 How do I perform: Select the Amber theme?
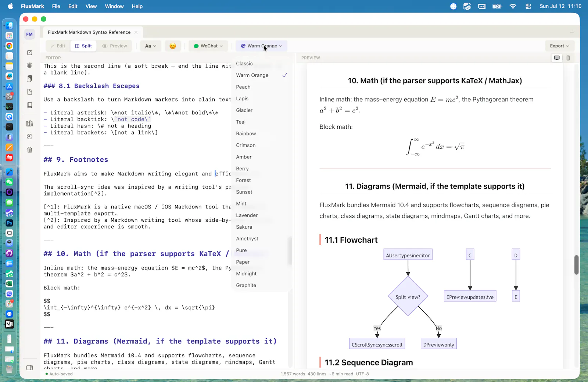coord(262,157)
